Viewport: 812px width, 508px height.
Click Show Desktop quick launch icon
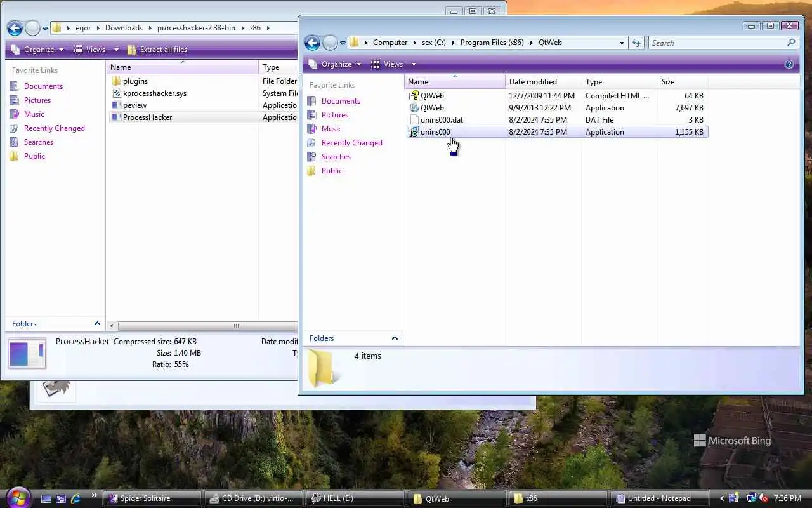click(x=46, y=498)
